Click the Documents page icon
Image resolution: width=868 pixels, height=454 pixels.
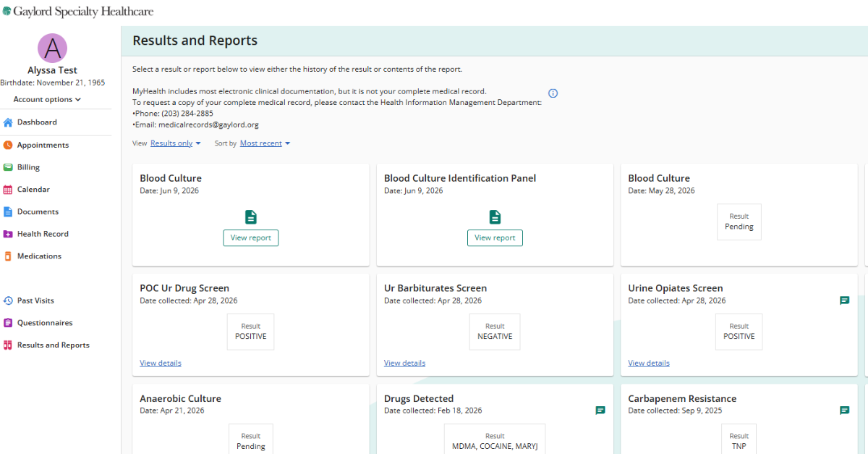(8, 211)
